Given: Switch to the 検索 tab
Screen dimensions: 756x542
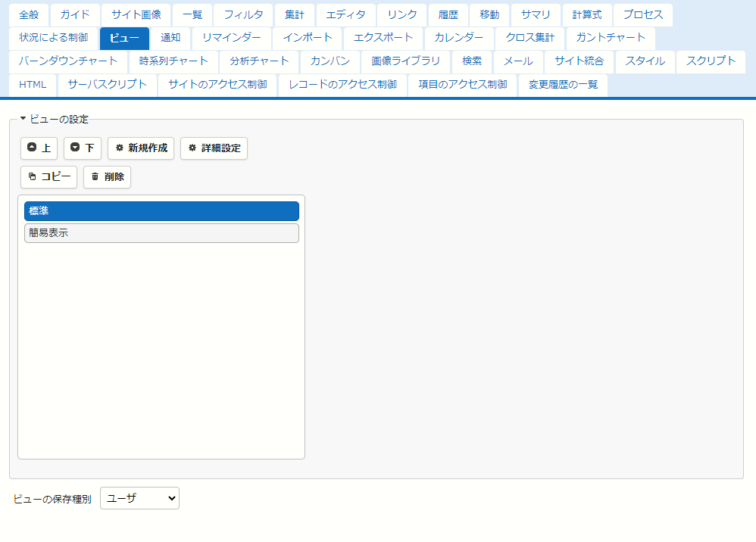Looking at the screenshot, I should click(471, 61).
